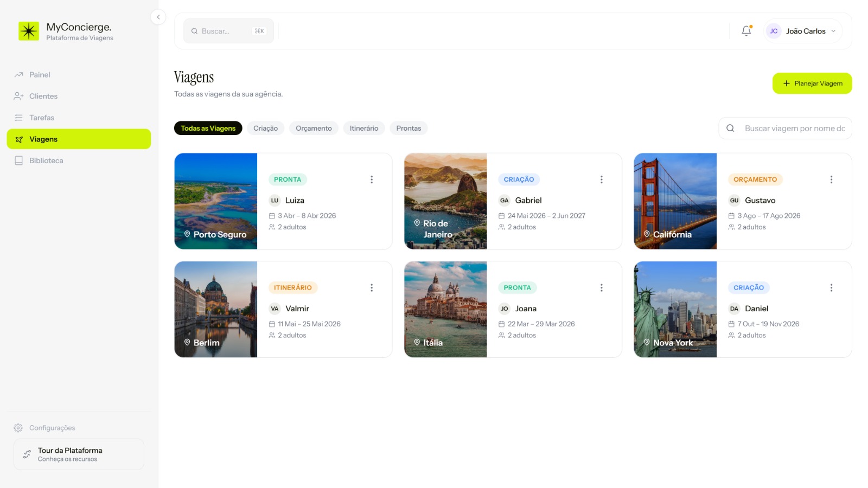Go to Clientes in the sidebar
Viewport: 868px width, 488px height.
pyautogui.click(x=79, y=96)
